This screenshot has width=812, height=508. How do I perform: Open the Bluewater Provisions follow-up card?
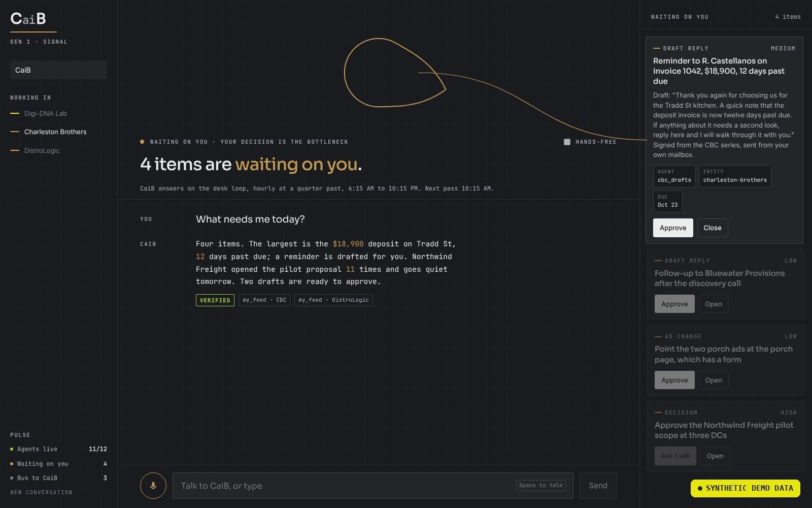[713, 304]
